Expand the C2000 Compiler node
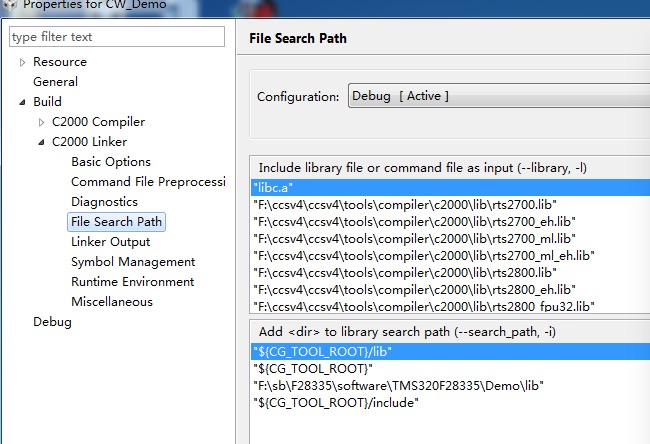Viewport: 650px width, 444px height. (41, 122)
